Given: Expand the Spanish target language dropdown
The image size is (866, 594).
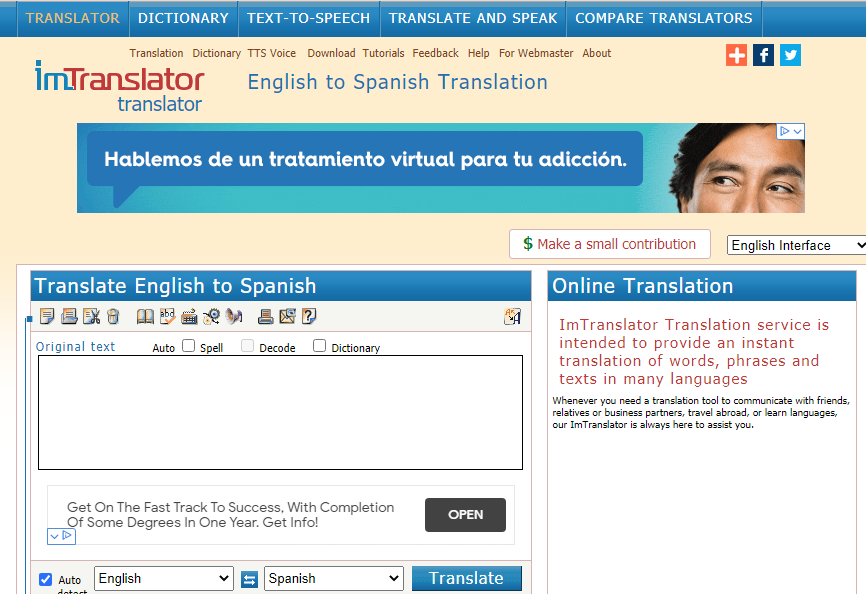Looking at the screenshot, I should tap(333, 578).
